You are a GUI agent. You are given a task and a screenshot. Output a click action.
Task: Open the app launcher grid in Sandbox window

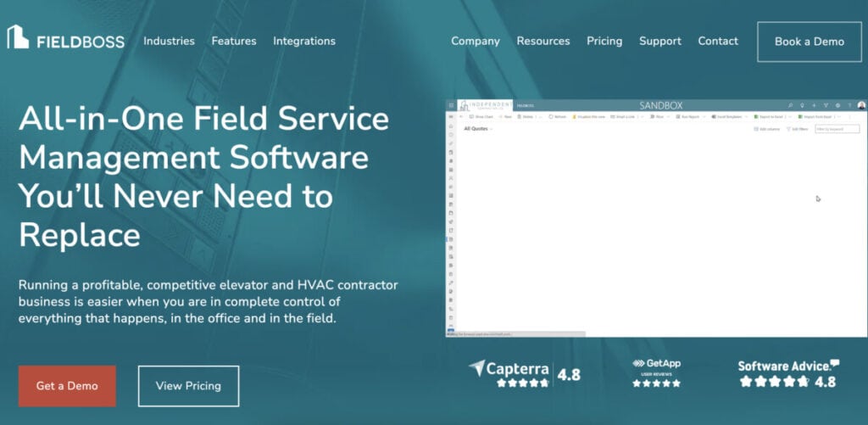coord(451,105)
